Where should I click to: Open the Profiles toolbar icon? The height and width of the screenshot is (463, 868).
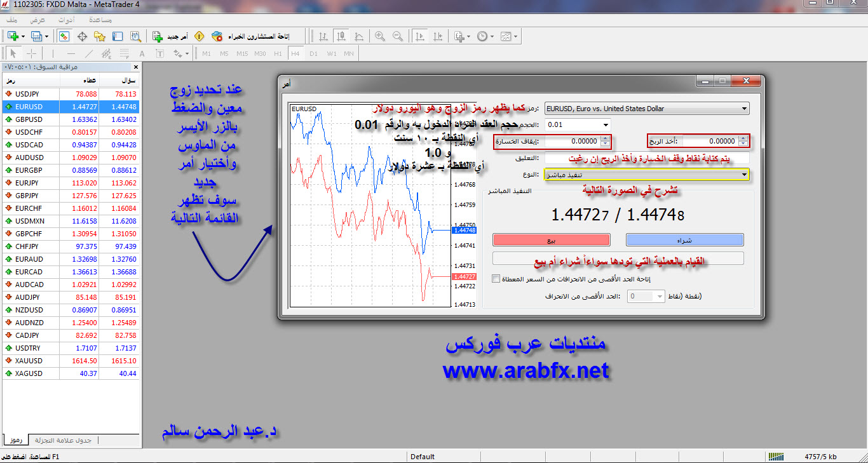pos(36,36)
